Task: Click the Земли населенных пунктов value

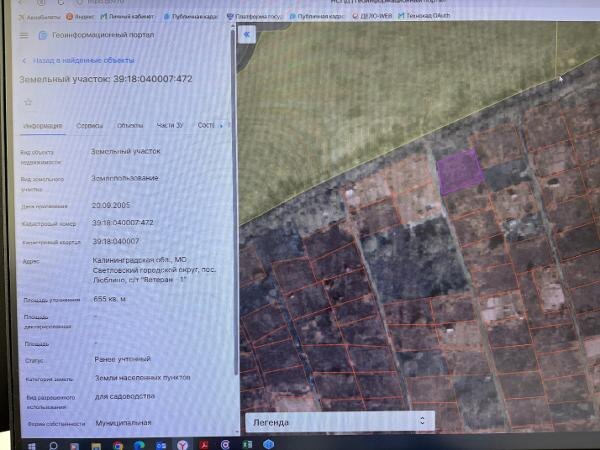Action: coord(142,377)
